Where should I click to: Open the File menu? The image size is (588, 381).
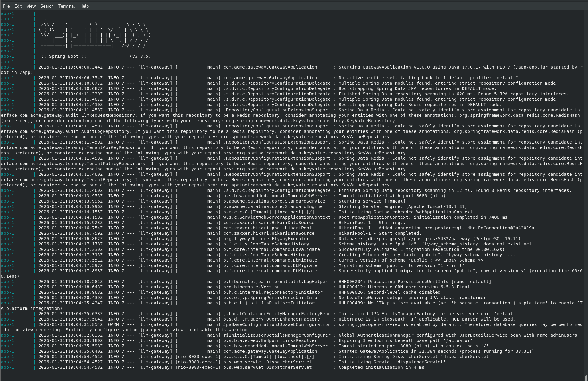click(x=6, y=6)
